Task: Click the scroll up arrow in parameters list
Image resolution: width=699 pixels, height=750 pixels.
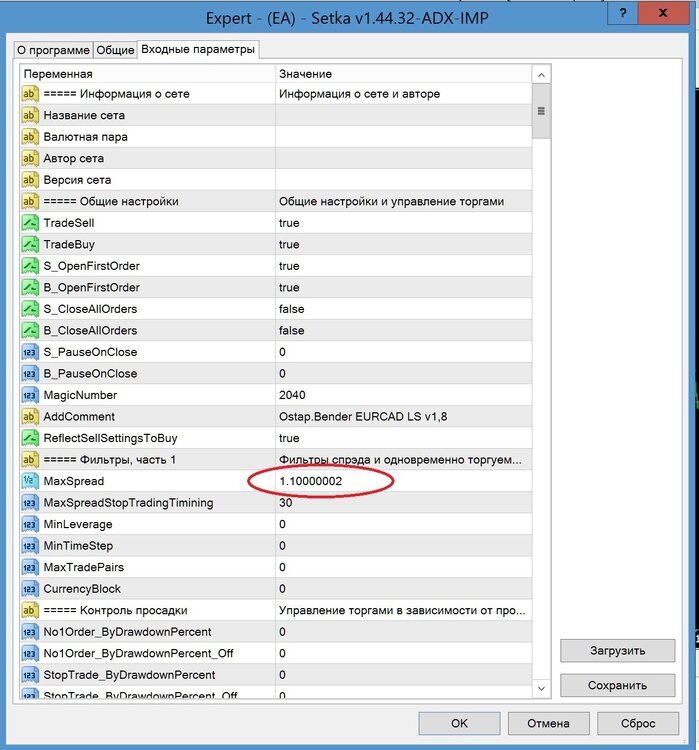Action: click(x=541, y=75)
